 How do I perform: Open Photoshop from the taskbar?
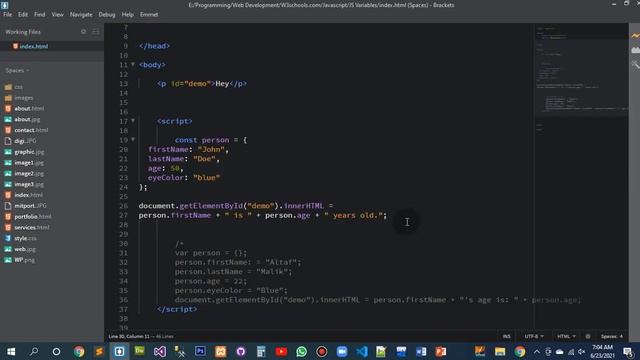200,351
